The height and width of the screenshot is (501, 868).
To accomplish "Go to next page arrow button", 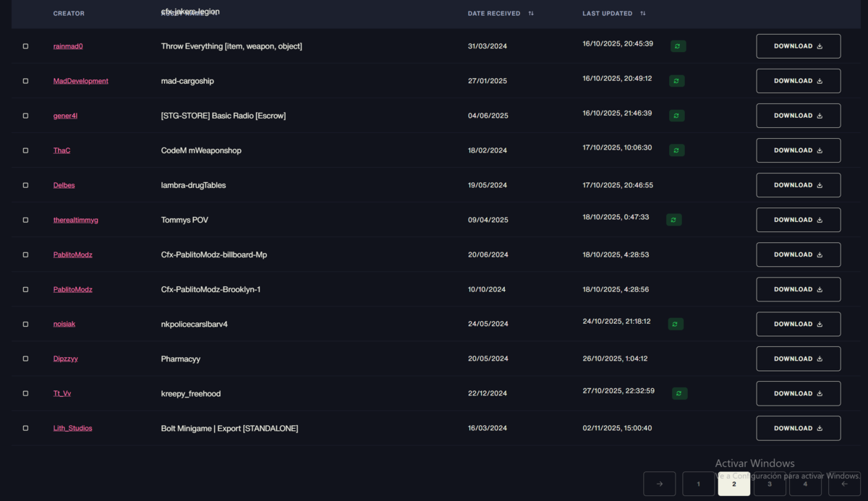I will click(659, 484).
